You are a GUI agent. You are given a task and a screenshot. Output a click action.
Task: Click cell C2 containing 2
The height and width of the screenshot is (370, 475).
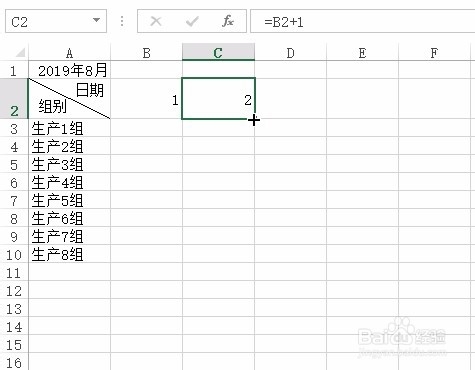(x=218, y=99)
